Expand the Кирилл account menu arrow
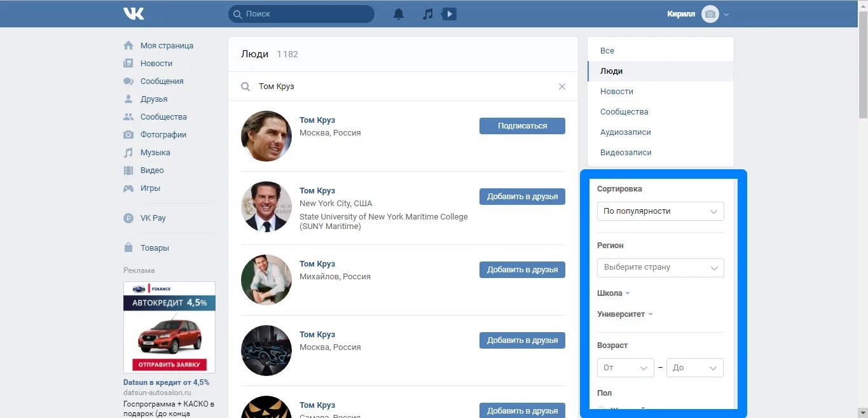Viewport: 868px width, 418px height. pyautogui.click(x=726, y=15)
